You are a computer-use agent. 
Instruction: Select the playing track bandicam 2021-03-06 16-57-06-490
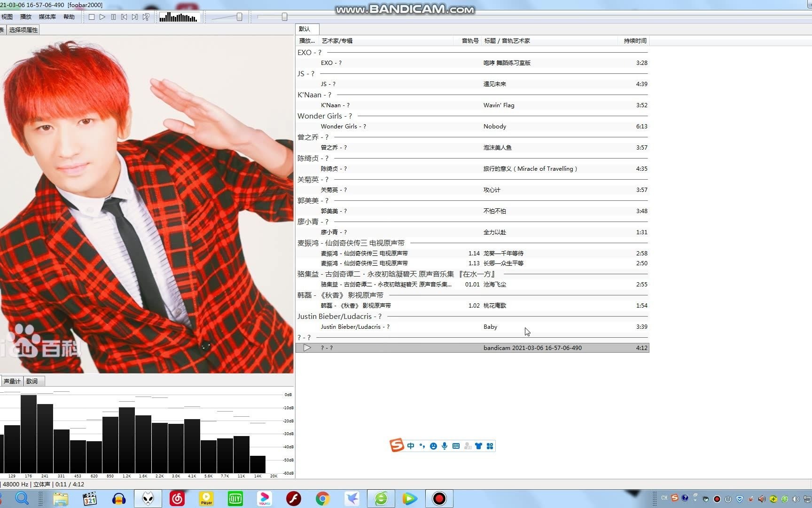point(473,348)
